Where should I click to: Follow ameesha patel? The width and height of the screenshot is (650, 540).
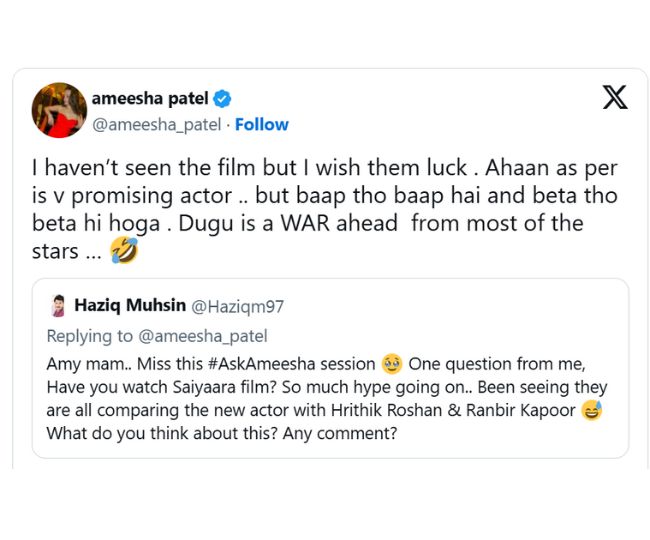tap(262, 125)
